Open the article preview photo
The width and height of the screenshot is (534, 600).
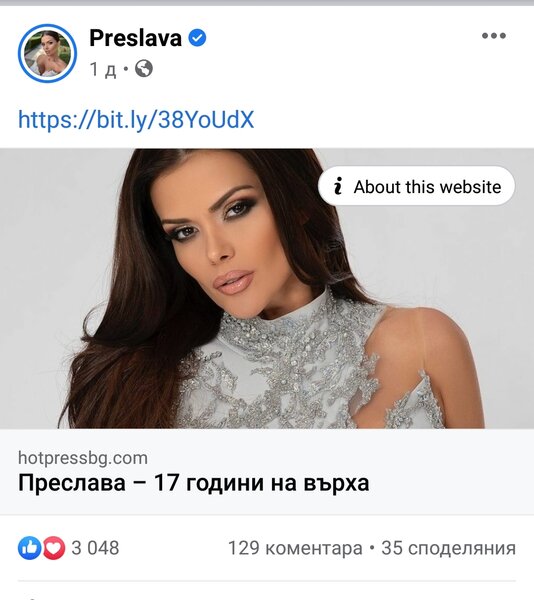pos(267,288)
